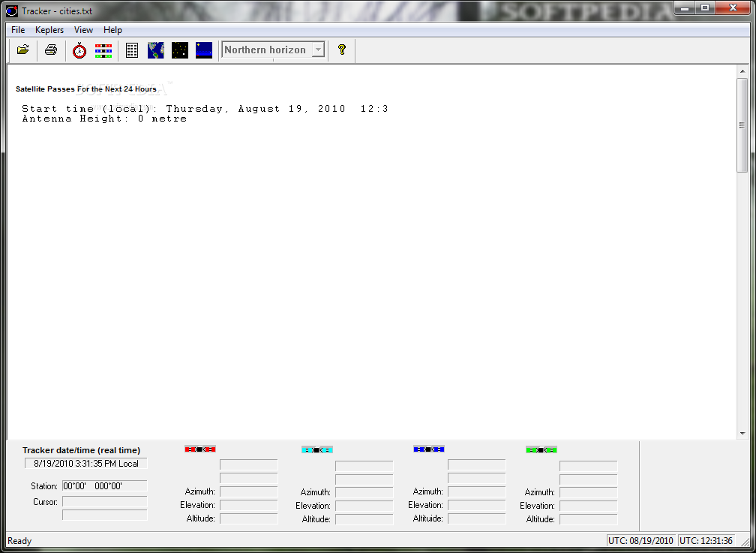Click 'Tracker date/time (real time)' label

pyautogui.click(x=82, y=450)
